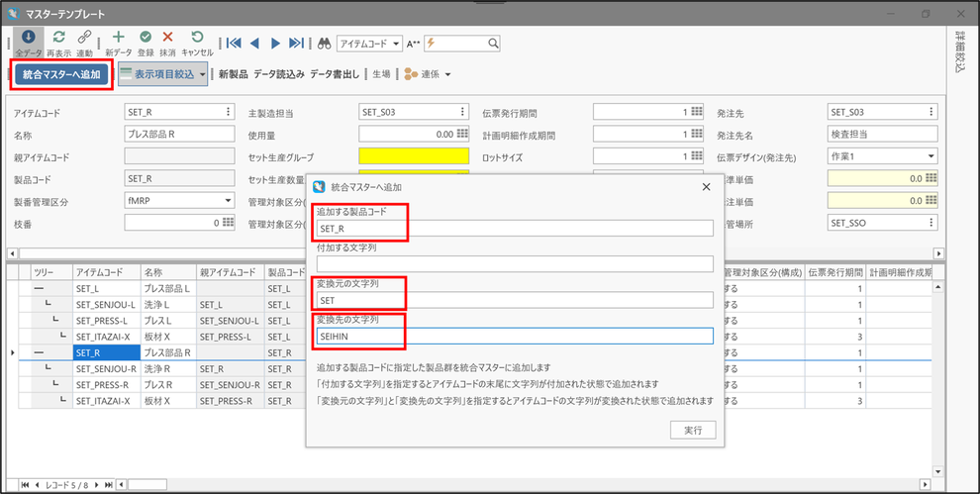Click データ書出し toolbar item
The image size is (980, 494).
(335, 74)
